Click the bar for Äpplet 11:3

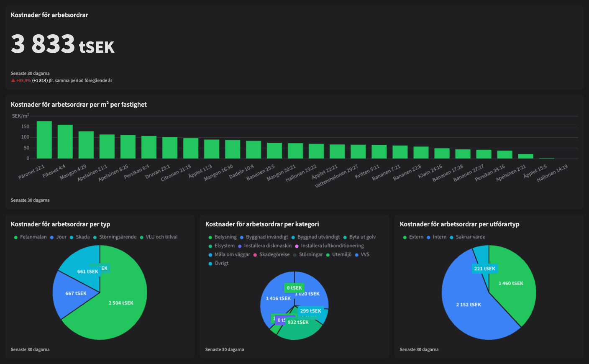(212, 149)
